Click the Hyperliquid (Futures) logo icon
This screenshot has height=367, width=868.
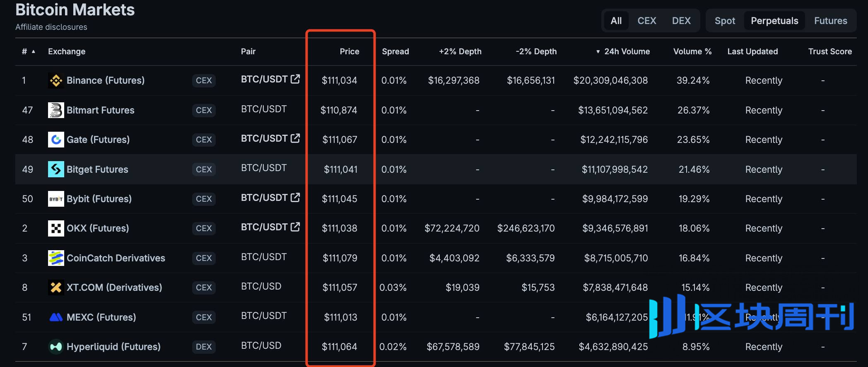(56, 347)
